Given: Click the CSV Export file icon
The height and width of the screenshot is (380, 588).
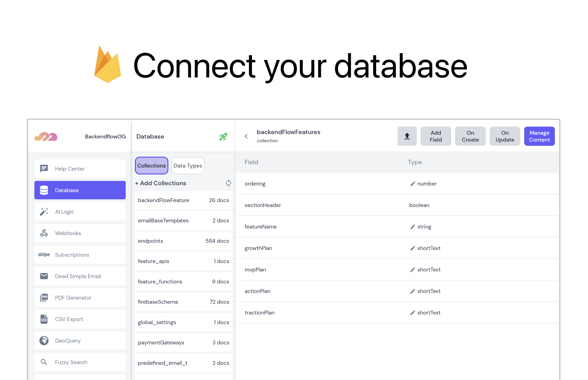Looking at the screenshot, I should point(44,319).
